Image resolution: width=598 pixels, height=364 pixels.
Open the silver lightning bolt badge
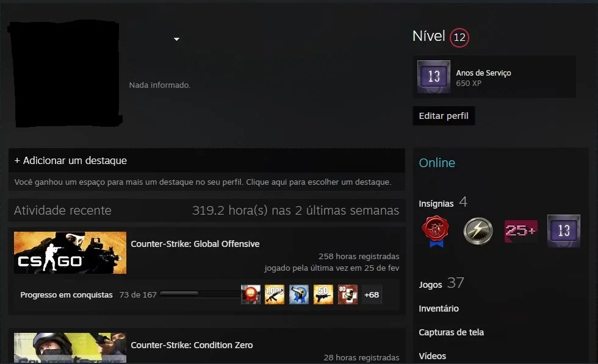tap(478, 231)
